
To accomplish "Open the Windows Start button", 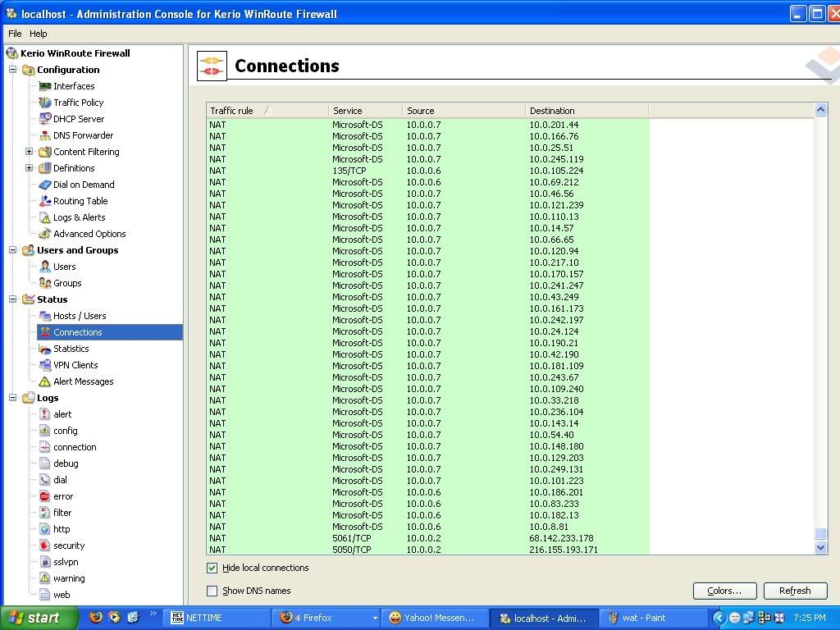I will pos(39,619).
